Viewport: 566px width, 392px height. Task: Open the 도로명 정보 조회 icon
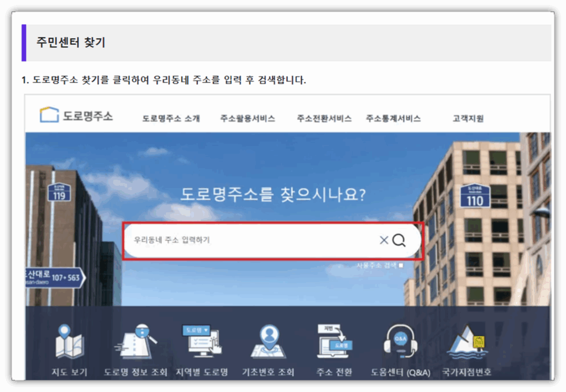(136, 341)
